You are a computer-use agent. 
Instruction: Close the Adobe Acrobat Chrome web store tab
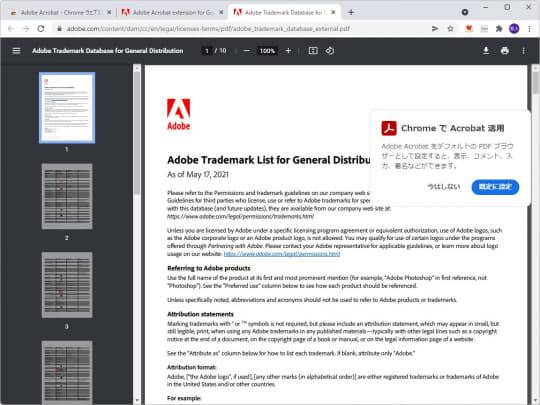(x=109, y=12)
